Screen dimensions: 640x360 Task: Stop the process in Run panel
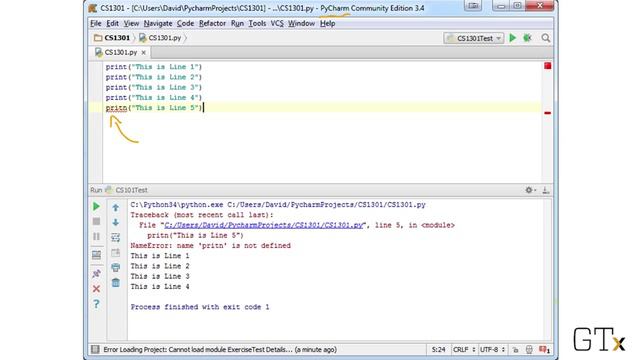point(96,221)
